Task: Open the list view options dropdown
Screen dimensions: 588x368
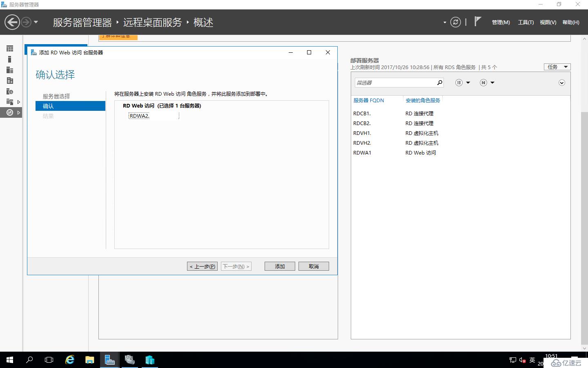Action: click(x=463, y=83)
